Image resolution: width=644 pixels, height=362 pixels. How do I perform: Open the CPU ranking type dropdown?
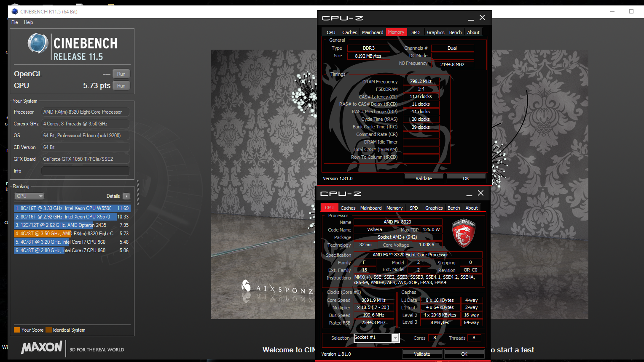pos(30,196)
